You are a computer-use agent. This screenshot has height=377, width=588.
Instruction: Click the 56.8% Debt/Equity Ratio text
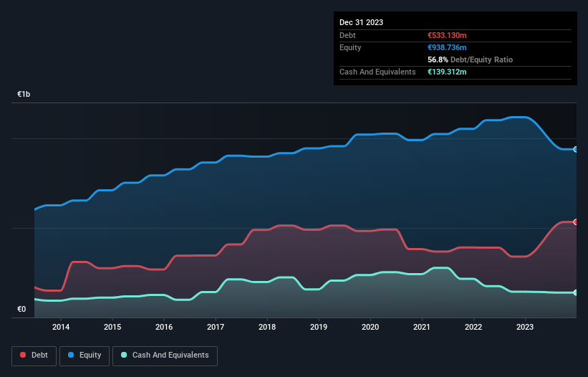471,59
